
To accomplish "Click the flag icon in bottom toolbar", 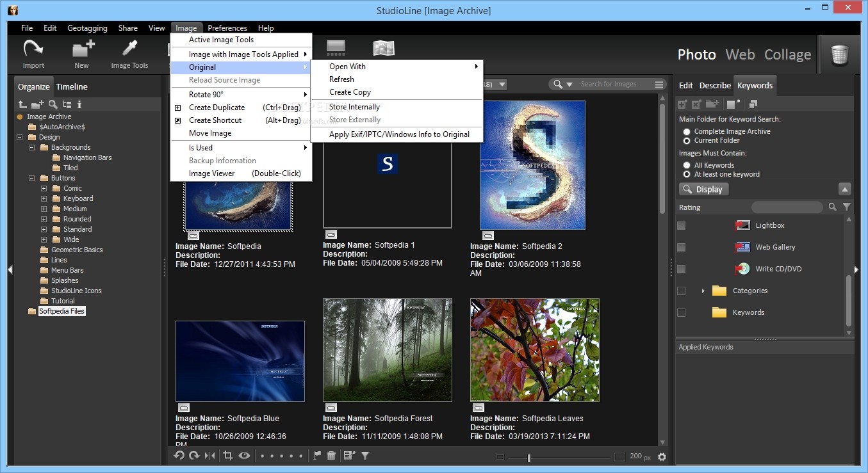I will (x=317, y=456).
